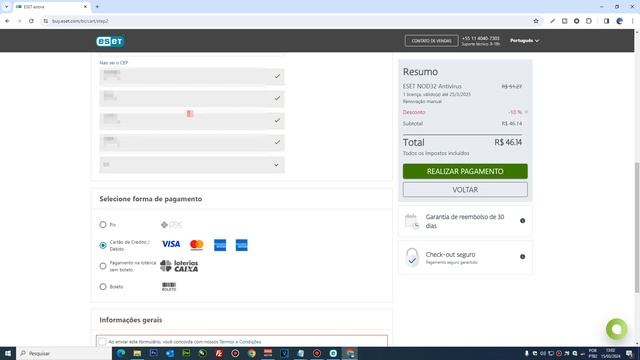Open Chrome side panel
The height and width of the screenshot is (360, 640).
[x=607, y=21]
